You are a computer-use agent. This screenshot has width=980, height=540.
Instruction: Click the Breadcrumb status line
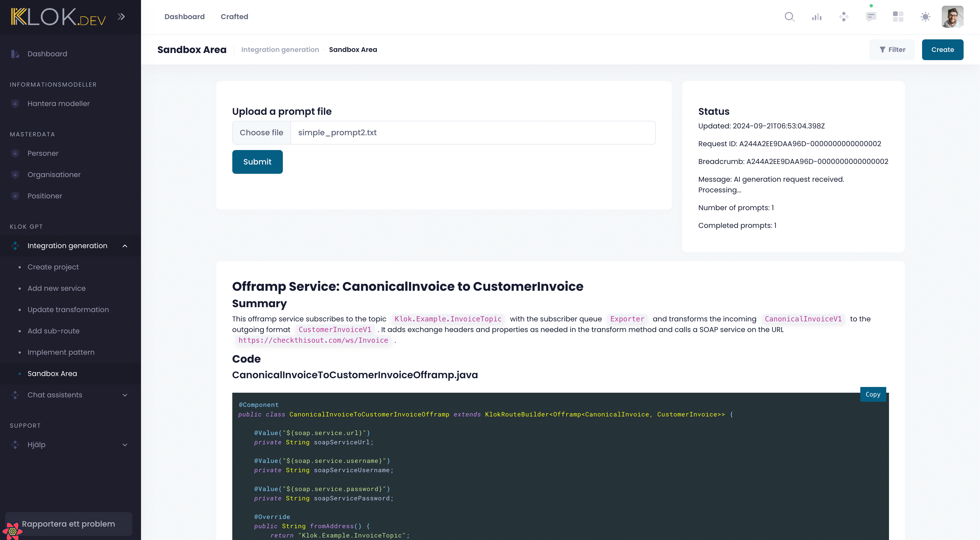coord(793,161)
